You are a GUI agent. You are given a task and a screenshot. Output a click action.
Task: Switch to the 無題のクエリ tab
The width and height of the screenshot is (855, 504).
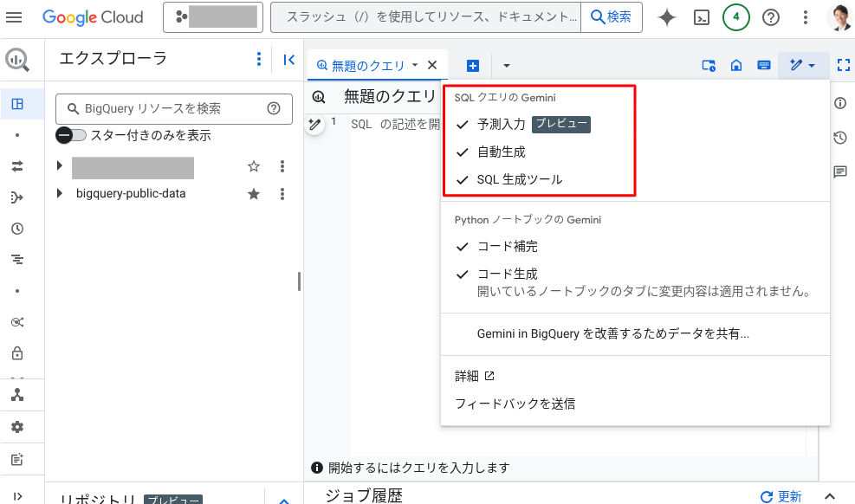368,66
